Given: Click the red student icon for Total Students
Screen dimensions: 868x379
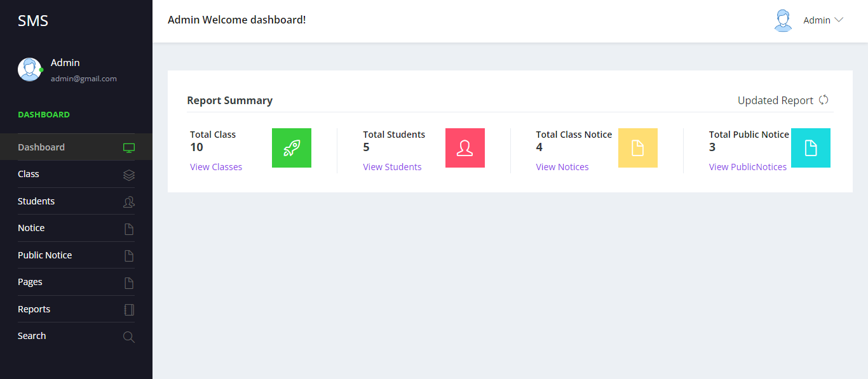Looking at the screenshot, I should [x=465, y=147].
